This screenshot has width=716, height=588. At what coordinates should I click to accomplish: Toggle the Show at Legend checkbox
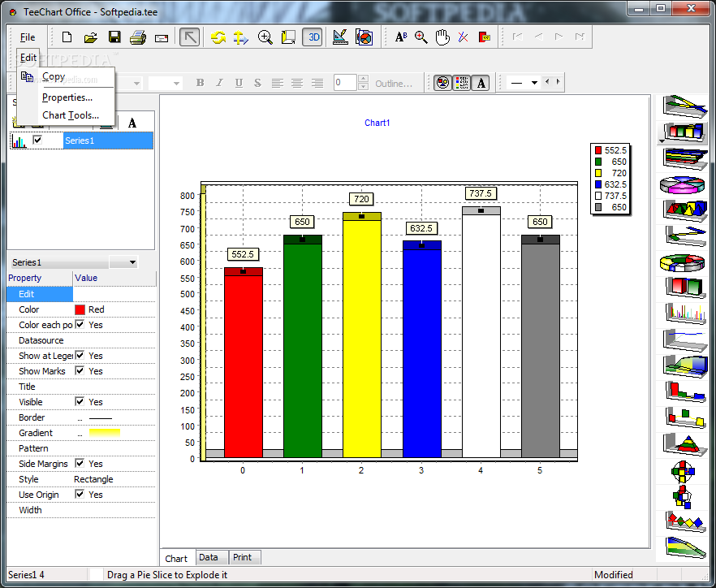[80, 355]
